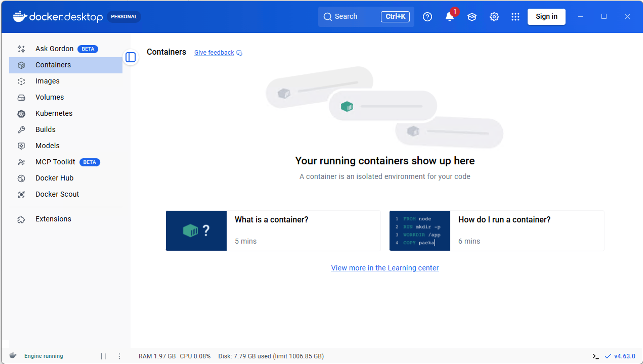The height and width of the screenshot is (364, 643).
Task: Open Settings gear icon
Action: coord(494,17)
